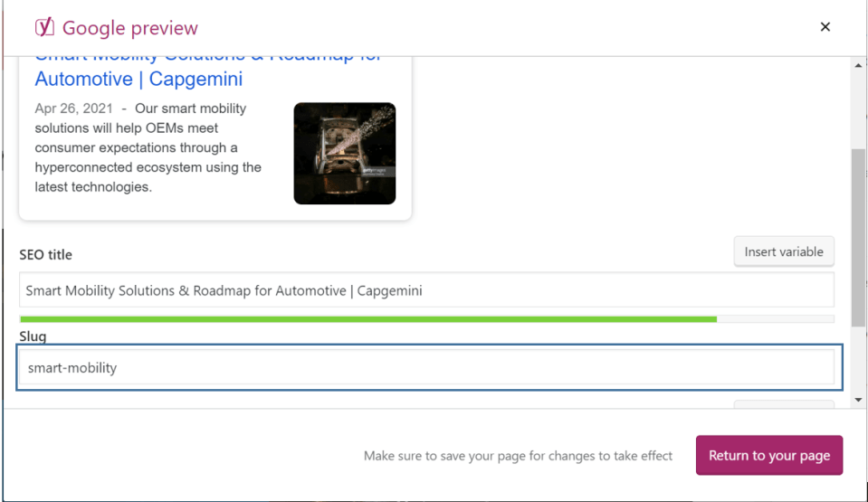The height and width of the screenshot is (502, 868).
Task: Click the Slug label
Action: [x=33, y=336]
